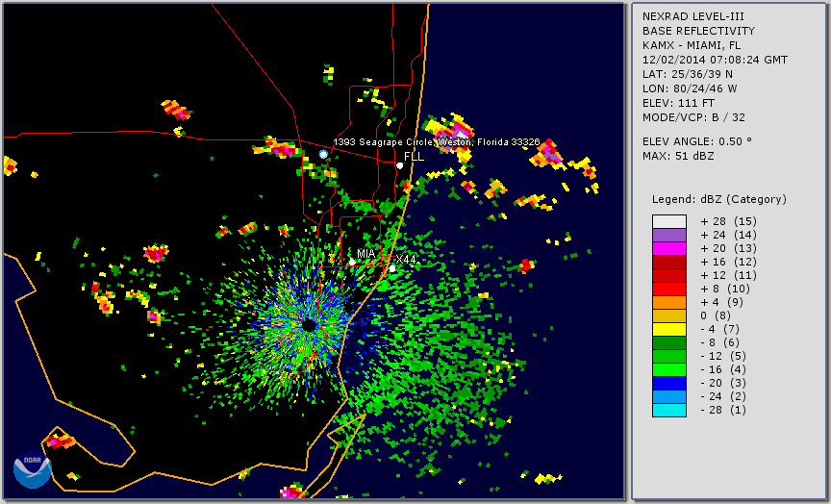
Task: Select the -16 (4) bright green swatch
Action: point(669,370)
